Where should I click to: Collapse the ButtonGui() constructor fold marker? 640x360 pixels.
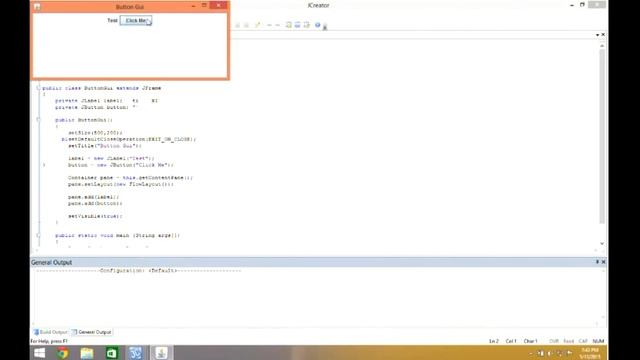pos(38,120)
